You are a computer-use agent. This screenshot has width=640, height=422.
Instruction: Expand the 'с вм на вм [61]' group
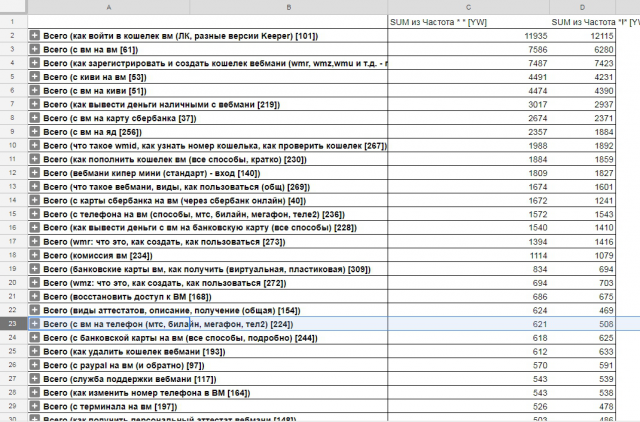pos(35,49)
